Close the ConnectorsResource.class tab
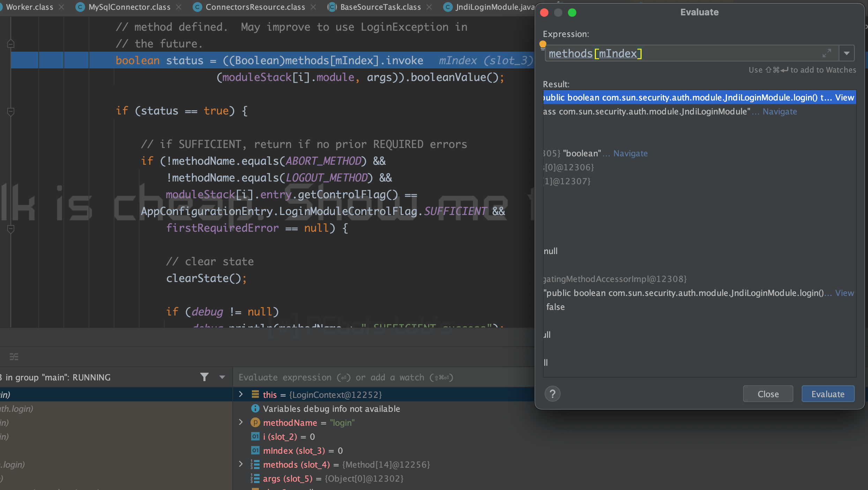Image resolution: width=868 pixels, height=490 pixels. pyautogui.click(x=313, y=7)
